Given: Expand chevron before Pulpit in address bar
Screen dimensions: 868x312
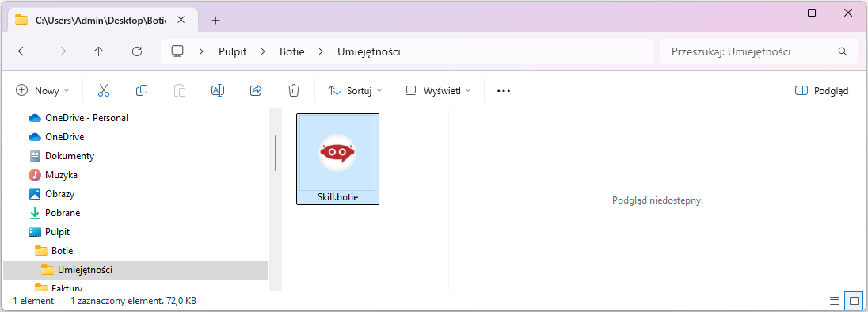Looking at the screenshot, I should (202, 51).
